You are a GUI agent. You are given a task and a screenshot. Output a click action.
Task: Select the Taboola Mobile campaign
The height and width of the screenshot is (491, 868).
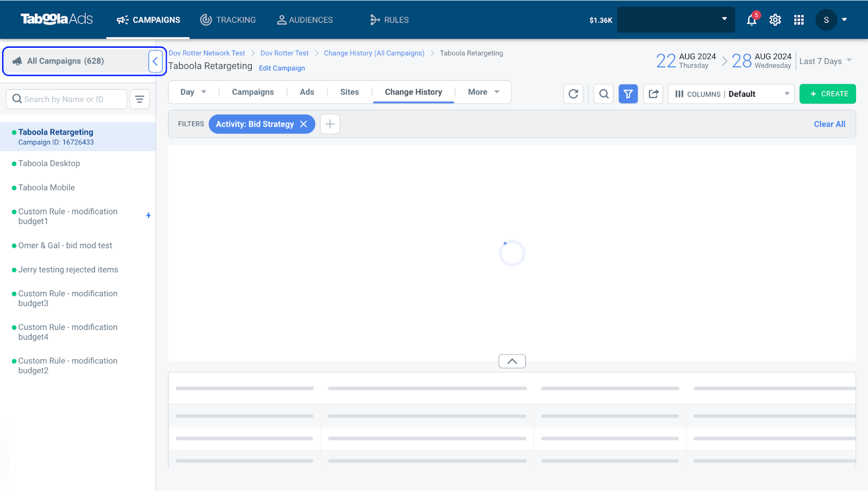coord(47,188)
